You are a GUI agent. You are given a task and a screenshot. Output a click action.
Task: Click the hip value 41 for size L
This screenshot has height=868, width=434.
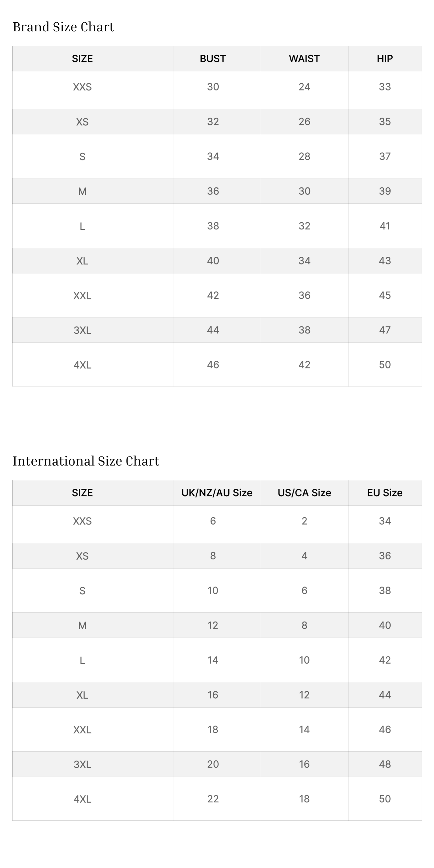coord(385,226)
